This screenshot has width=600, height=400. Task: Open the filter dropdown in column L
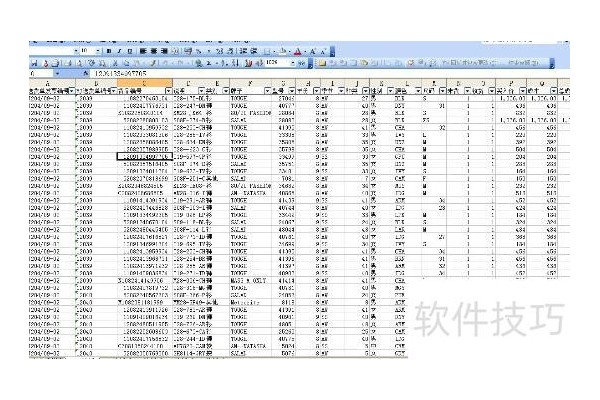click(418, 91)
